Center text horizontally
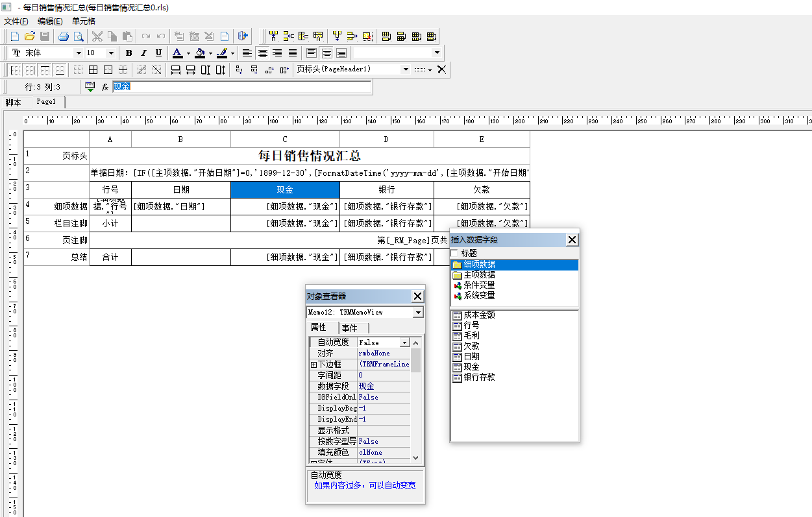Screen dimensions: 812x517 click(x=262, y=53)
